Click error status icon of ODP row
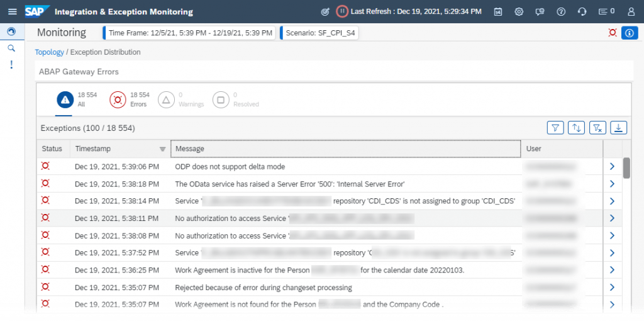The image size is (644, 321). [45, 166]
